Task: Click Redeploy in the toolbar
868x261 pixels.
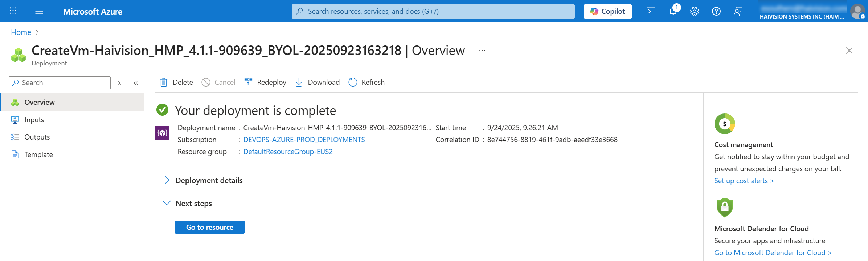Action: coord(265,82)
